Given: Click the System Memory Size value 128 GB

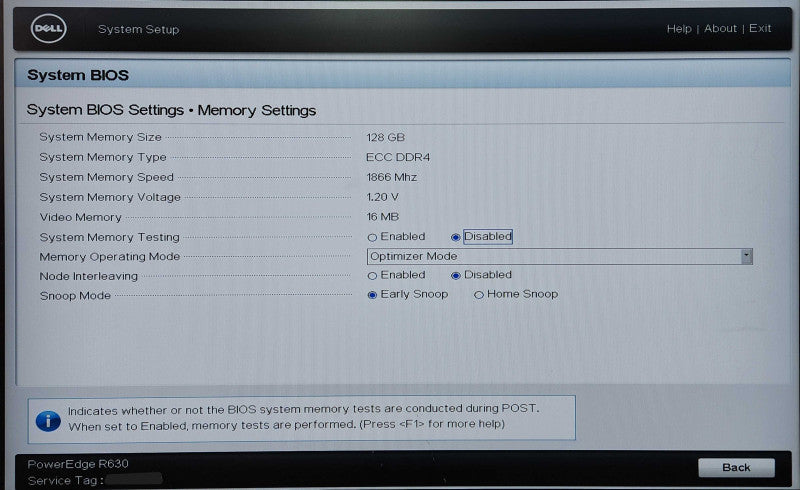Looking at the screenshot, I should click(385, 137).
